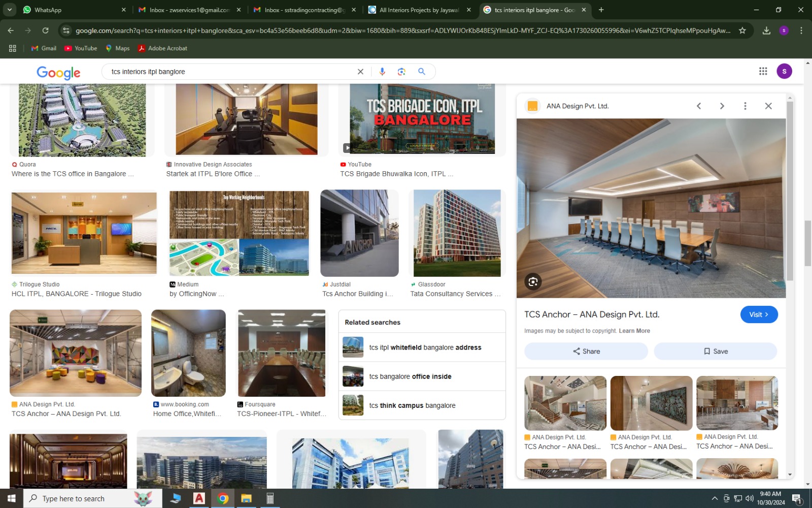
Task: Open new browser tab with plus icon
Action: coord(601,10)
